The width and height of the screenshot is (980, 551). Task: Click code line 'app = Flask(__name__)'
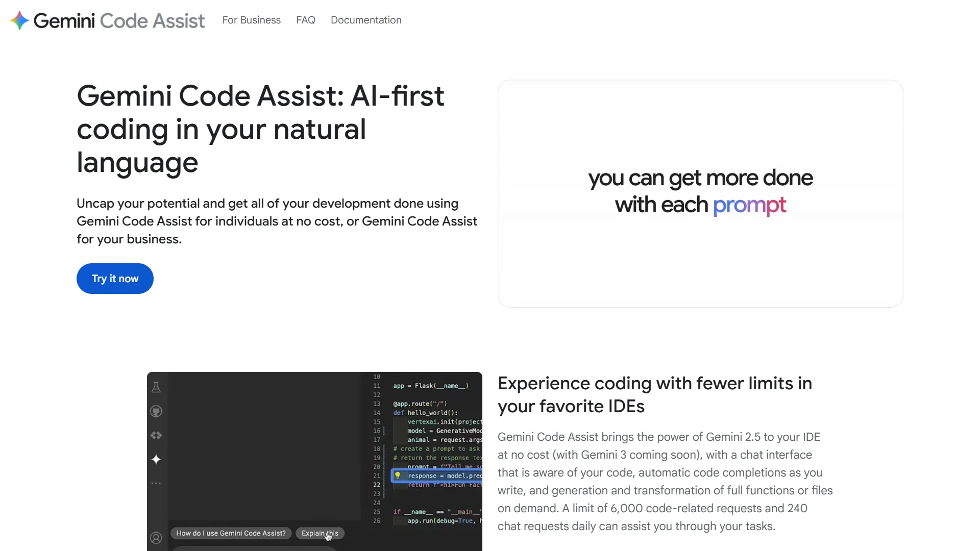[431, 386]
